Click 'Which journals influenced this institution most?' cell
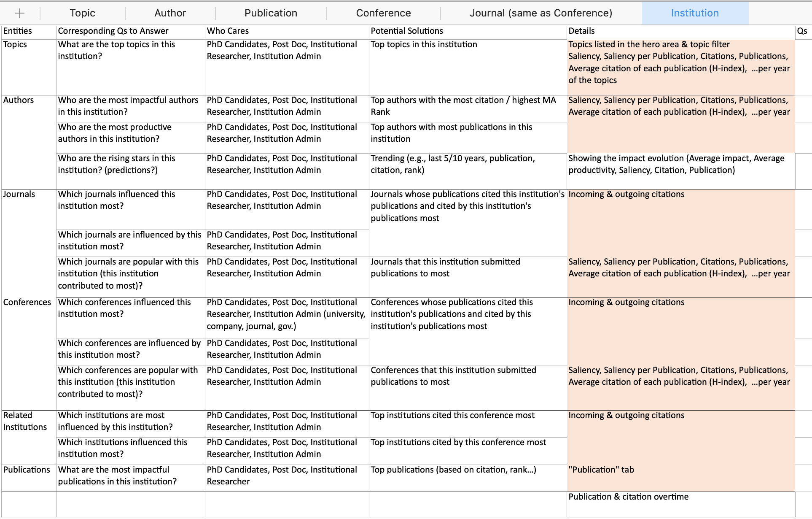This screenshot has height=519, width=812. click(131, 209)
